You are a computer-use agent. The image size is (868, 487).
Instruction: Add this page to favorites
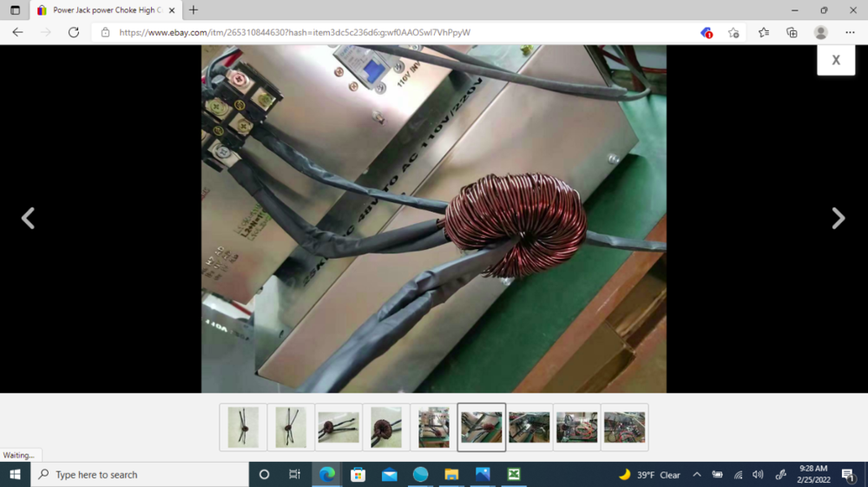point(733,33)
